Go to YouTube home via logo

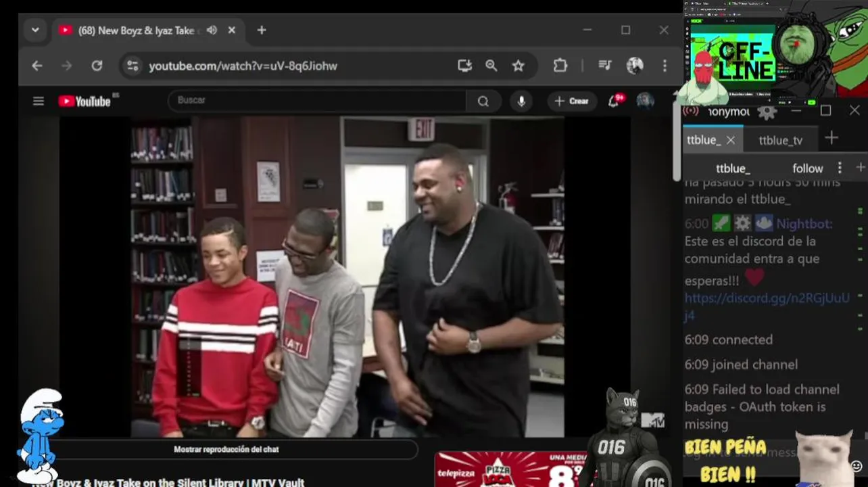click(x=85, y=101)
